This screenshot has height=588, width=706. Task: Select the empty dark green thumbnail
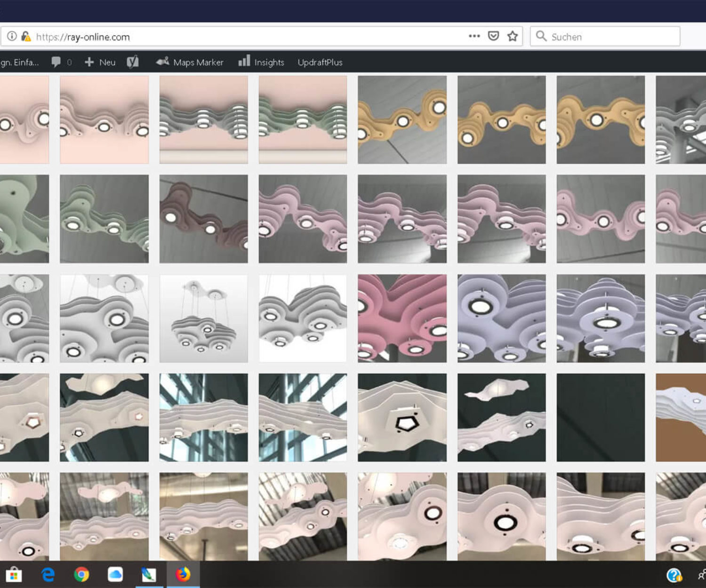(x=601, y=418)
